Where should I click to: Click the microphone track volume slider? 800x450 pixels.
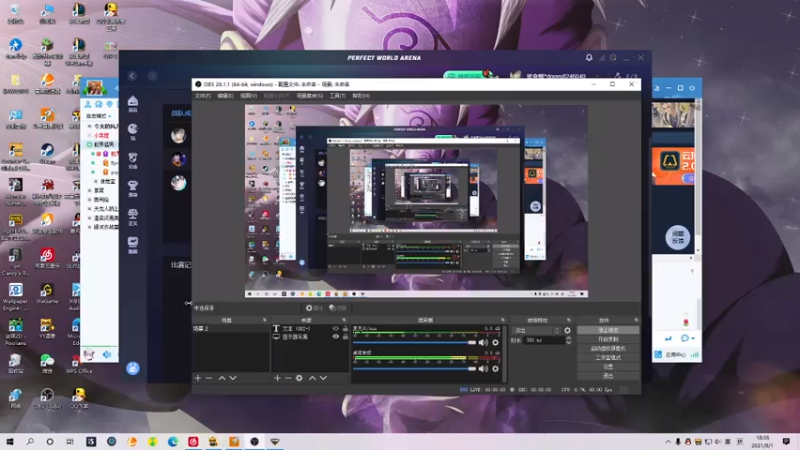(414, 342)
